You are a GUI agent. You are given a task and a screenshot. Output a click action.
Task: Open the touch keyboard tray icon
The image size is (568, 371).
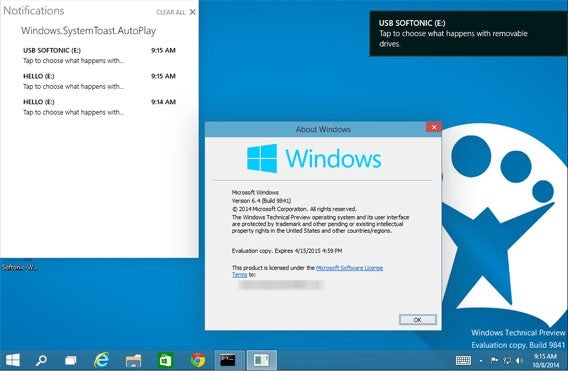click(463, 360)
